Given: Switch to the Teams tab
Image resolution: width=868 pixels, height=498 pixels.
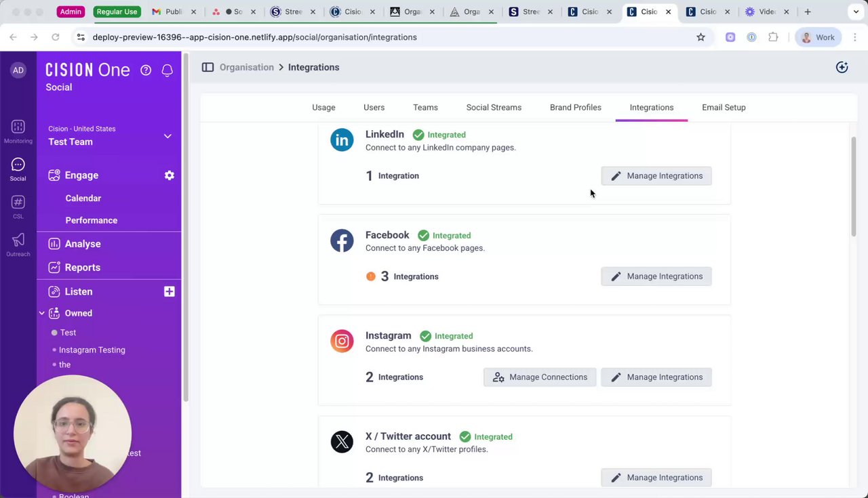Looking at the screenshot, I should pos(425,107).
